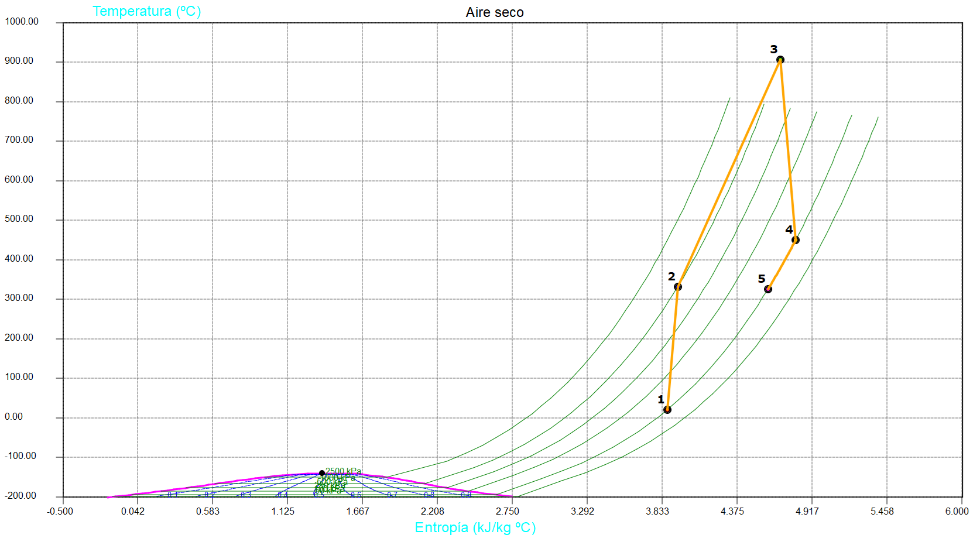Click the 6.000 entropy tick label
This screenshot has height=538, width=980.
tap(957, 511)
